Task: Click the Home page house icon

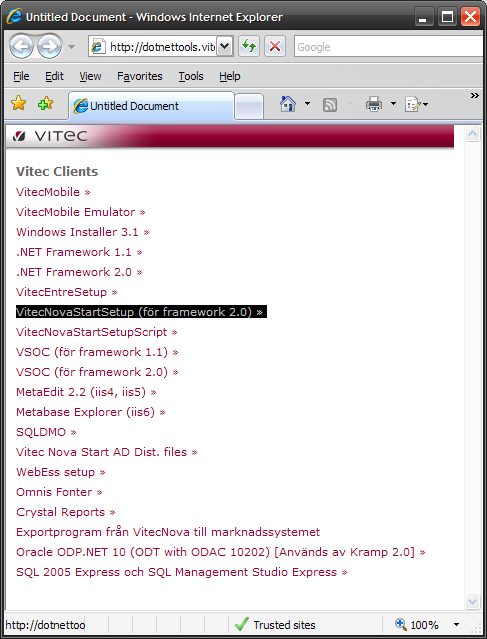Action: (288, 104)
